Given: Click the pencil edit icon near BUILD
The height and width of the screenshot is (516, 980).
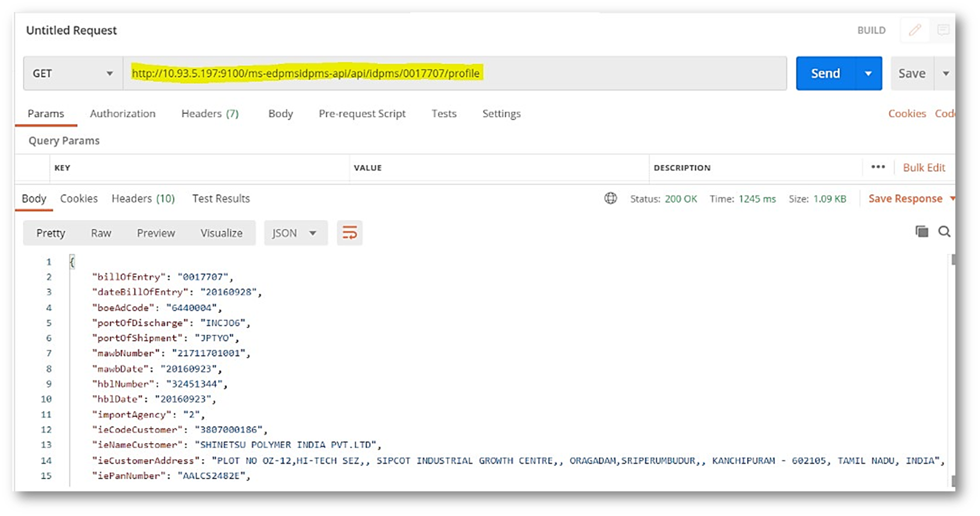Looking at the screenshot, I should tap(914, 30).
